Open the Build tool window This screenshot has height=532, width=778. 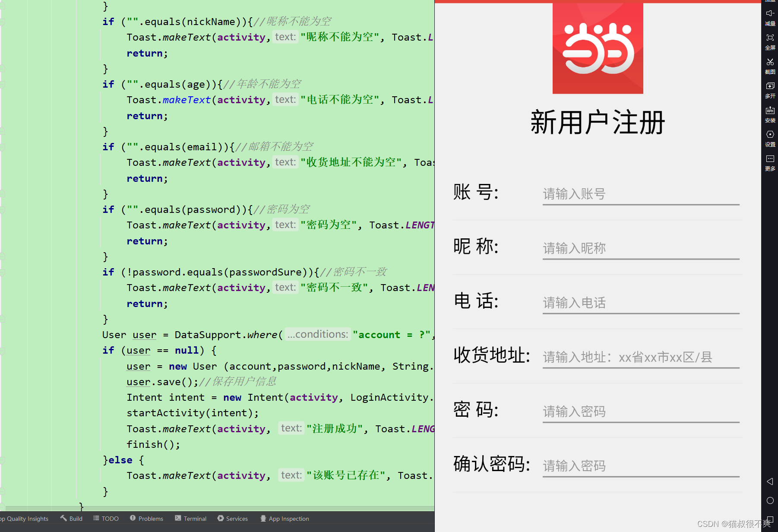71,519
